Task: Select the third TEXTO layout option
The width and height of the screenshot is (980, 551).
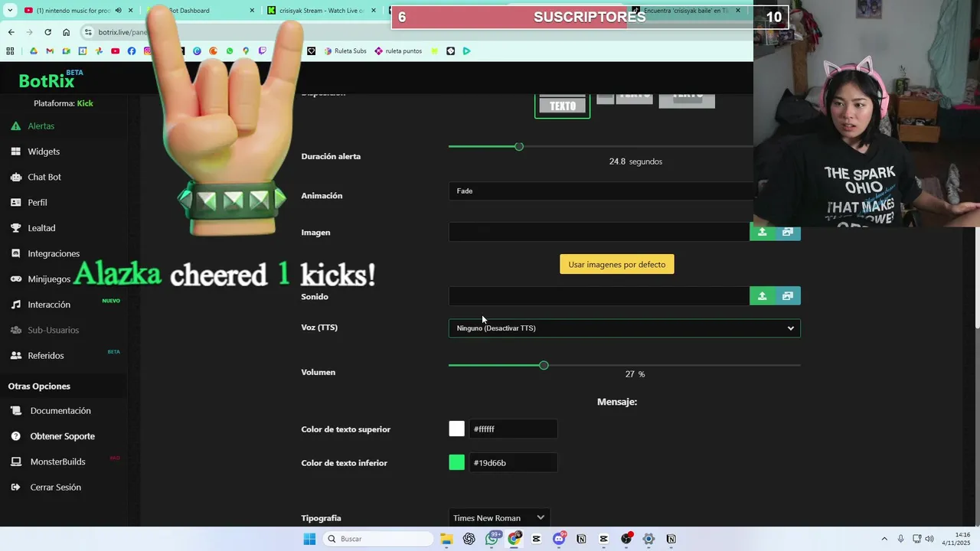Action: (x=687, y=99)
